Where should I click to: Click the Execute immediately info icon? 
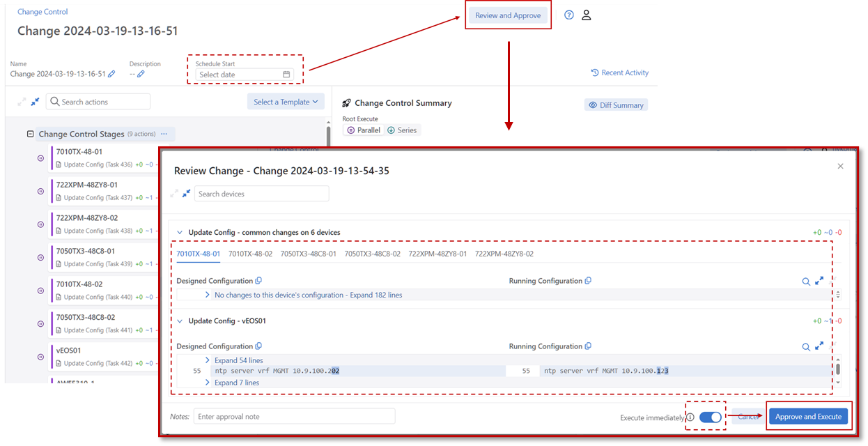[690, 417]
